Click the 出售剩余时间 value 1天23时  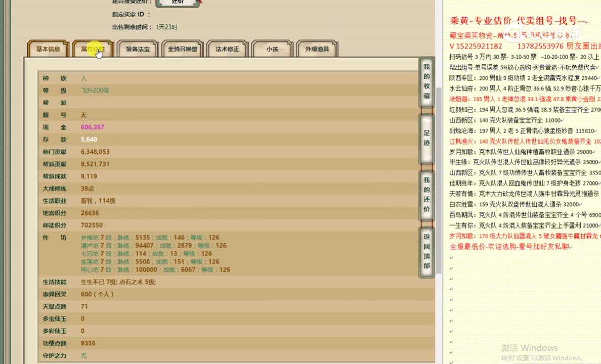click(x=166, y=27)
